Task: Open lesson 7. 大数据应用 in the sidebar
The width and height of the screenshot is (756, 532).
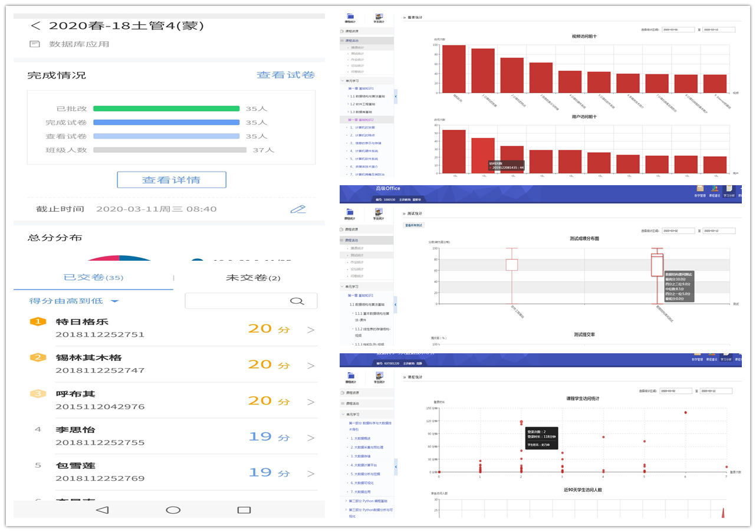Action: tap(360, 491)
